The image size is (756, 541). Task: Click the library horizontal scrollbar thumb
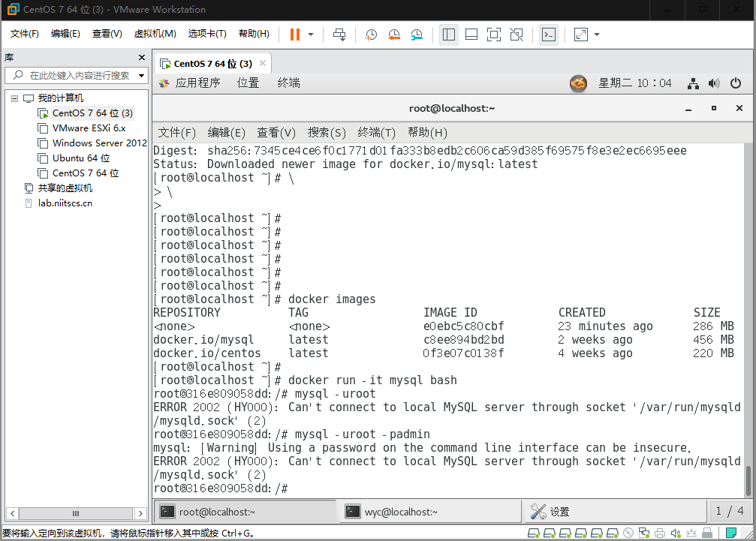pos(76,513)
